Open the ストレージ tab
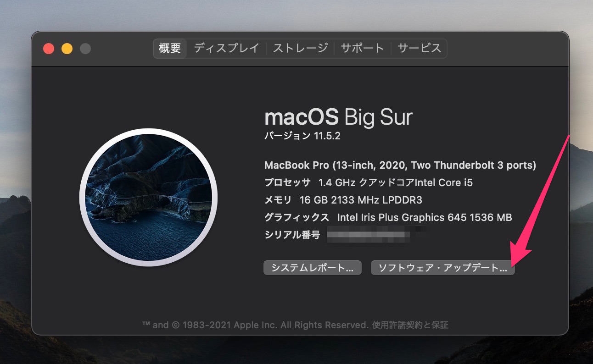 point(301,48)
